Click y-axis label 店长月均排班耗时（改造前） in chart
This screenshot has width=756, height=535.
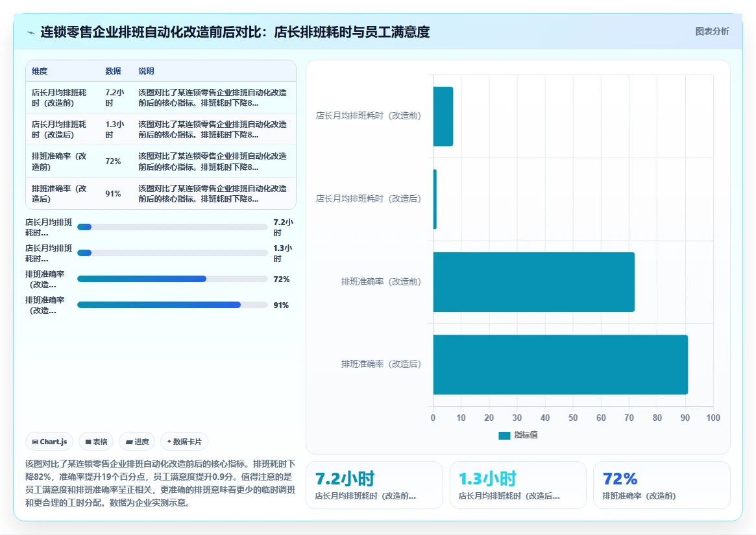point(369,115)
